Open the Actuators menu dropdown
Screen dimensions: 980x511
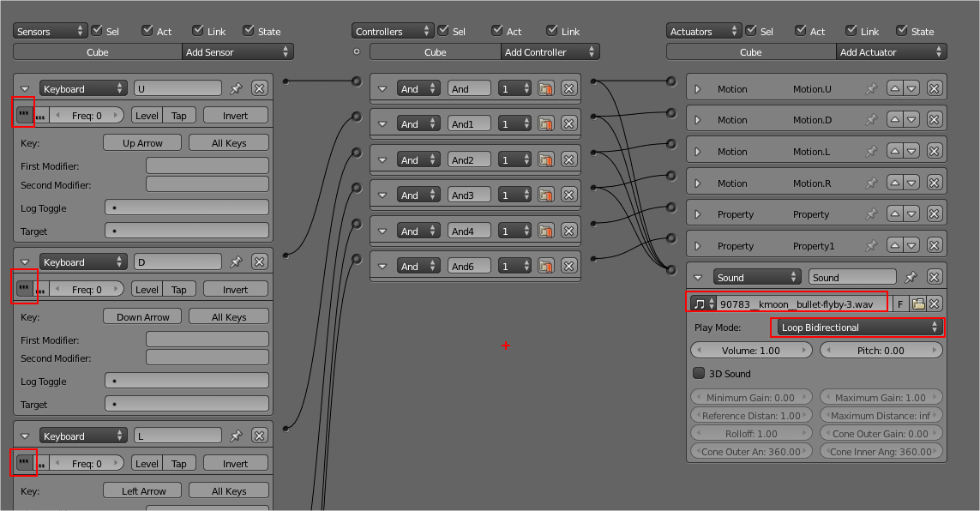pos(704,31)
